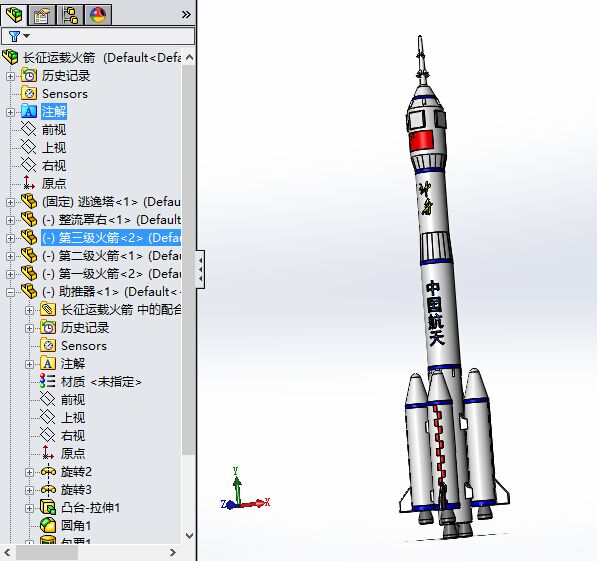Expand the top-level 历史记录 folder
Image resolution: width=597 pixels, height=561 pixels.
tap(10, 77)
